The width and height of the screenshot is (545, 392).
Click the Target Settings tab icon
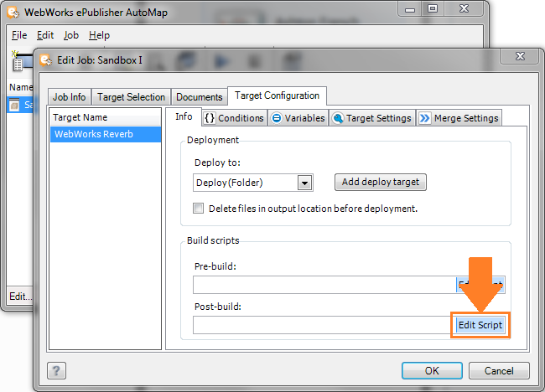pyautogui.click(x=338, y=118)
